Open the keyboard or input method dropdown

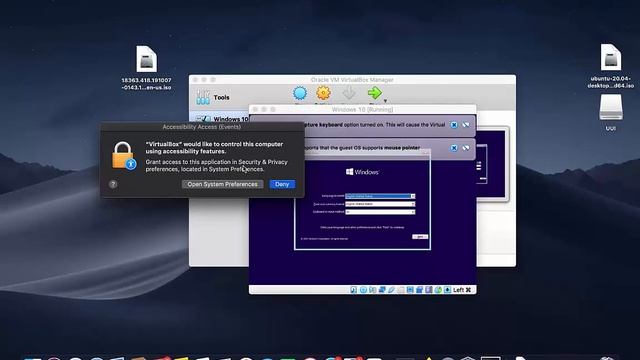click(x=380, y=212)
